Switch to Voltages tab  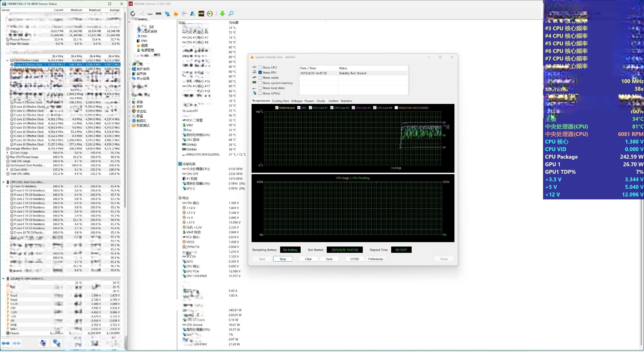[297, 101]
